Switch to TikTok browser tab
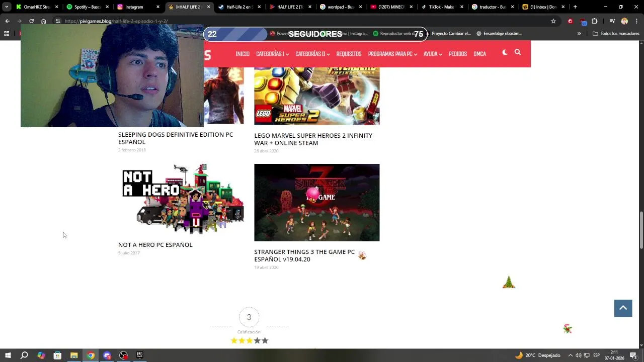Screen dimensions: 644x362 442,7
